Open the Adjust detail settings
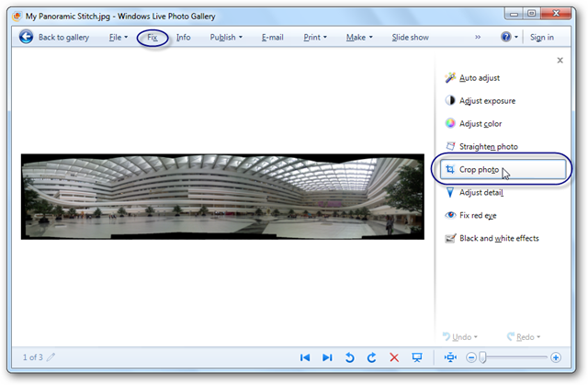Screen dimensions: 588x385 click(x=481, y=192)
